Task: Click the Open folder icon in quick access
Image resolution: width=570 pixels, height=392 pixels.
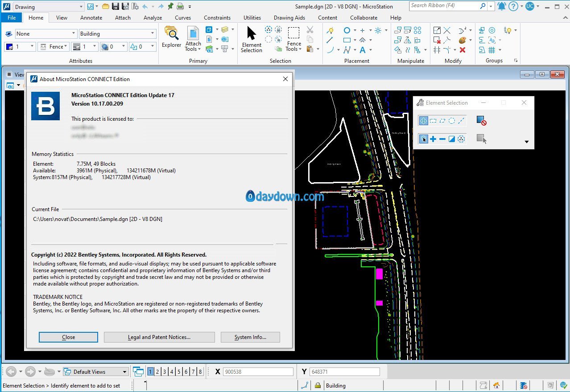Action: 105,6
